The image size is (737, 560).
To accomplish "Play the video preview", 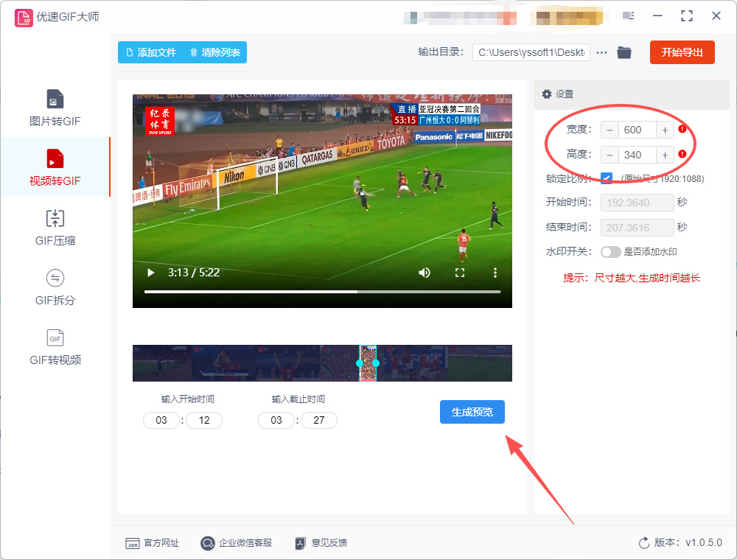I will tap(150, 273).
